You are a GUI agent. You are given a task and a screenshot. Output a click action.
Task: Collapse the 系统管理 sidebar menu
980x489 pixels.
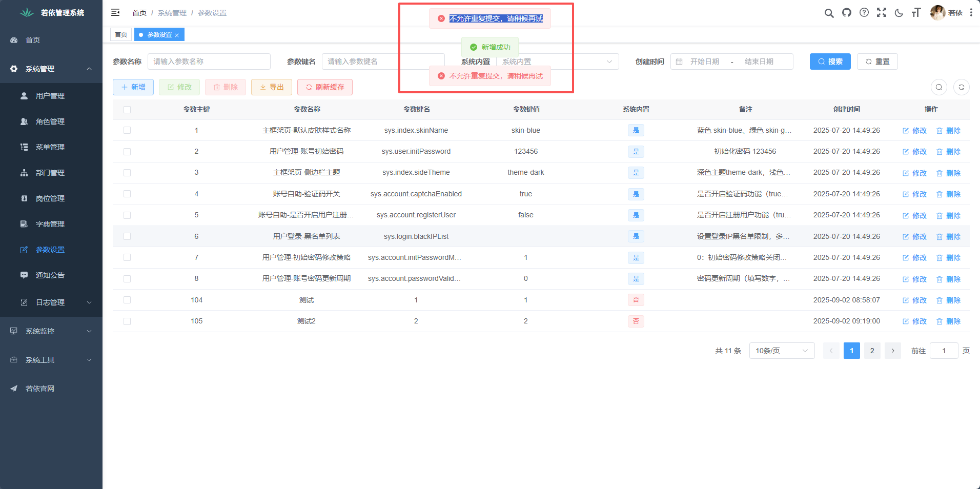(x=51, y=69)
